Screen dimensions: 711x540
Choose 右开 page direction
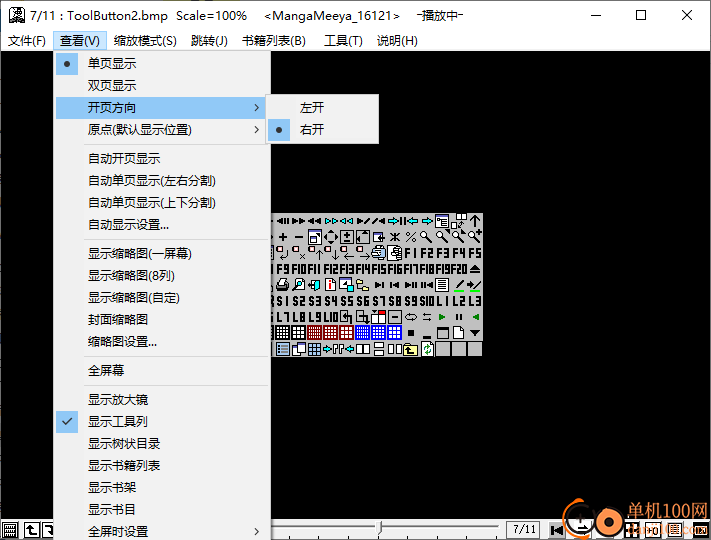(x=322, y=130)
